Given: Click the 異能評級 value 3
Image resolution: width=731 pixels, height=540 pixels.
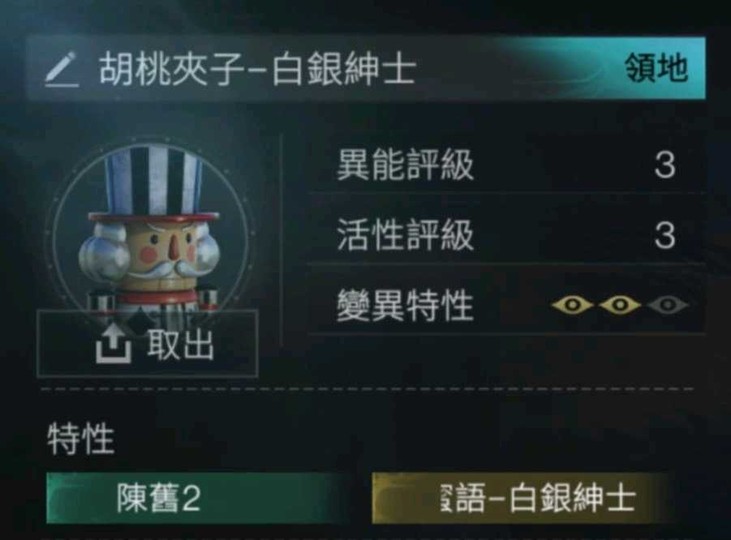Looking at the screenshot, I should (664, 165).
